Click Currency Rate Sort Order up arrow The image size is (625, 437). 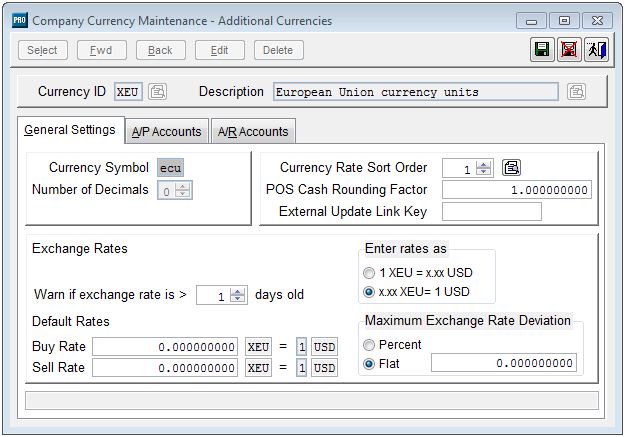[x=483, y=164]
